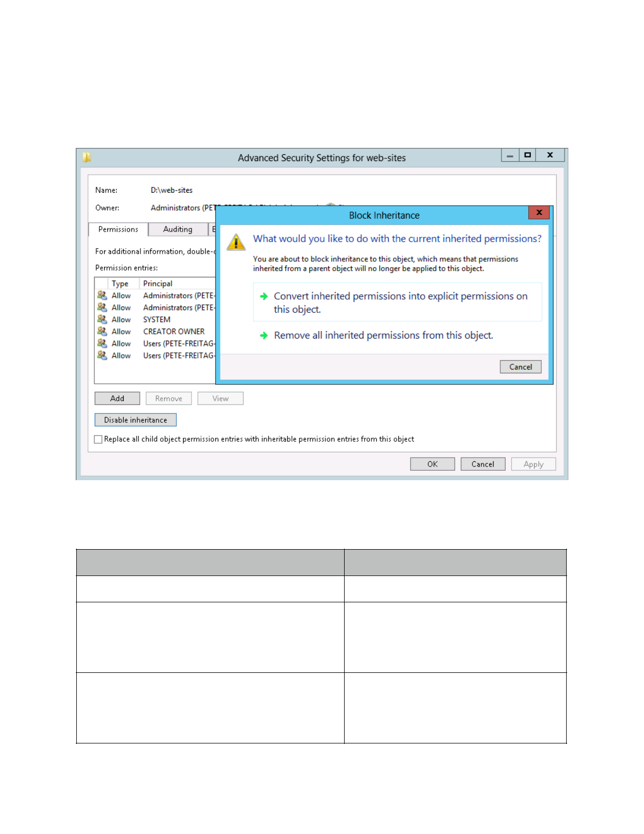
Task: Click the folder icon in the title bar
Action: tap(87, 157)
